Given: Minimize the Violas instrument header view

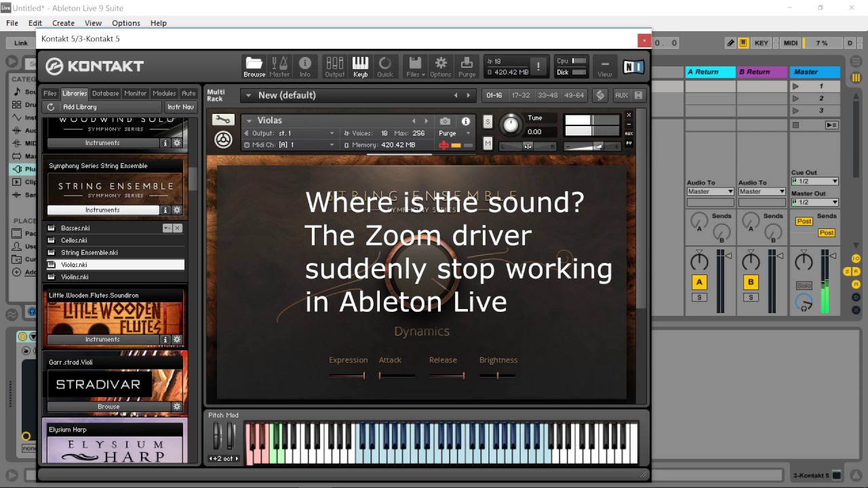Looking at the screenshot, I should point(629,124).
